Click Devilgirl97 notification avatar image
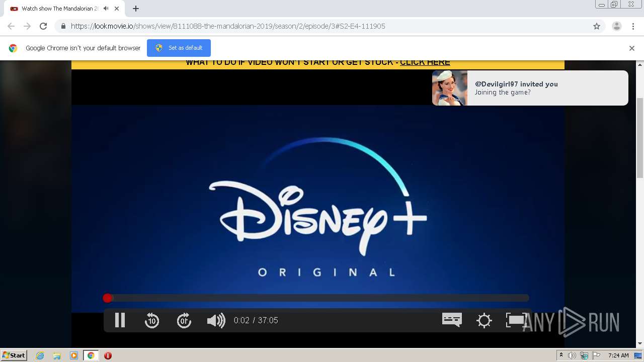Screen dimensions: 644x362 (x=450, y=88)
